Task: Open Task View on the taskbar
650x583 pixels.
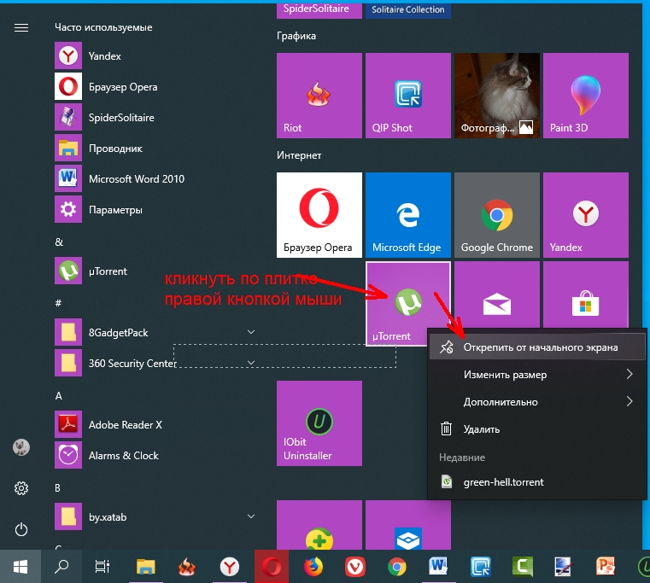Action: click(x=102, y=566)
